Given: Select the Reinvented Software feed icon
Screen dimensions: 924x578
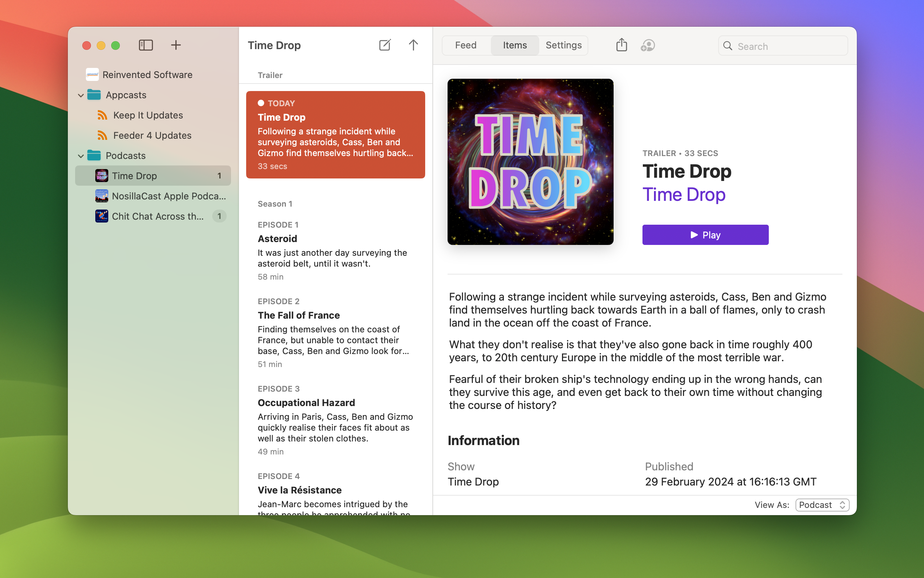Looking at the screenshot, I should click(x=92, y=74).
